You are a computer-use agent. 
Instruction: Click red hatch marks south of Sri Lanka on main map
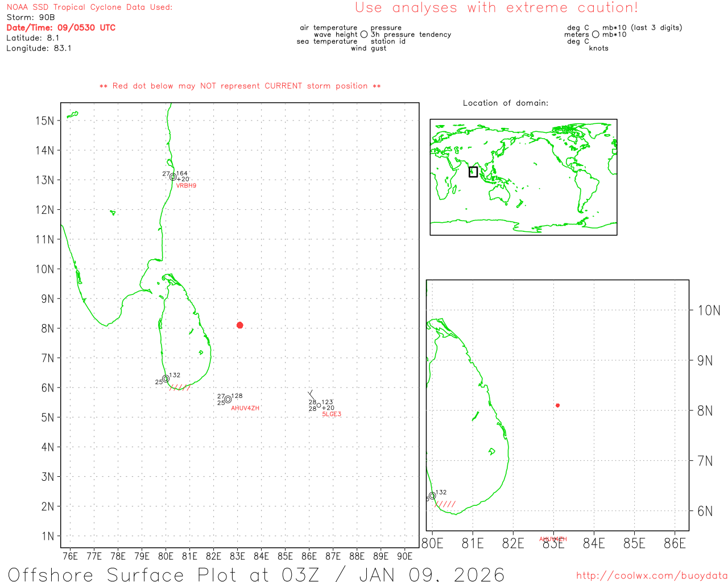180,388
